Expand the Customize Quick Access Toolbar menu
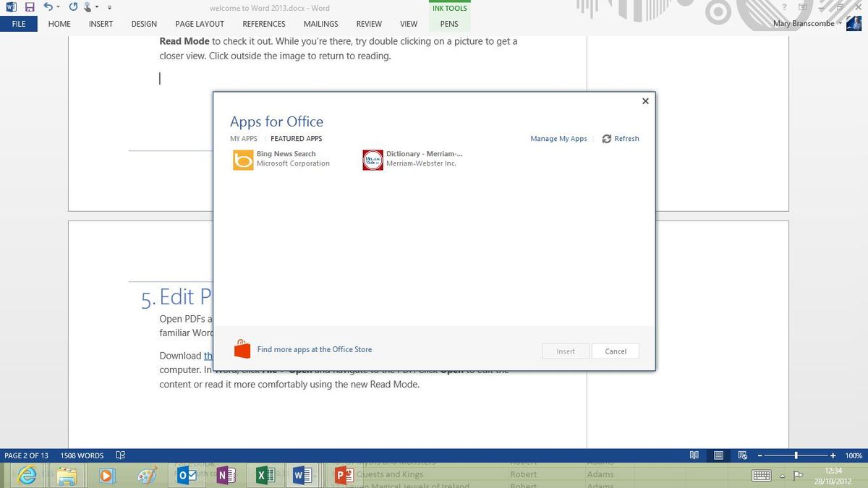868x488 pixels. [109, 7]
